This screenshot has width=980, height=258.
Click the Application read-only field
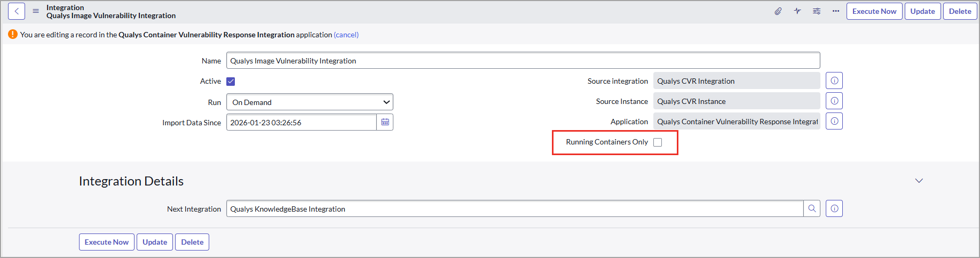[737, 121]
